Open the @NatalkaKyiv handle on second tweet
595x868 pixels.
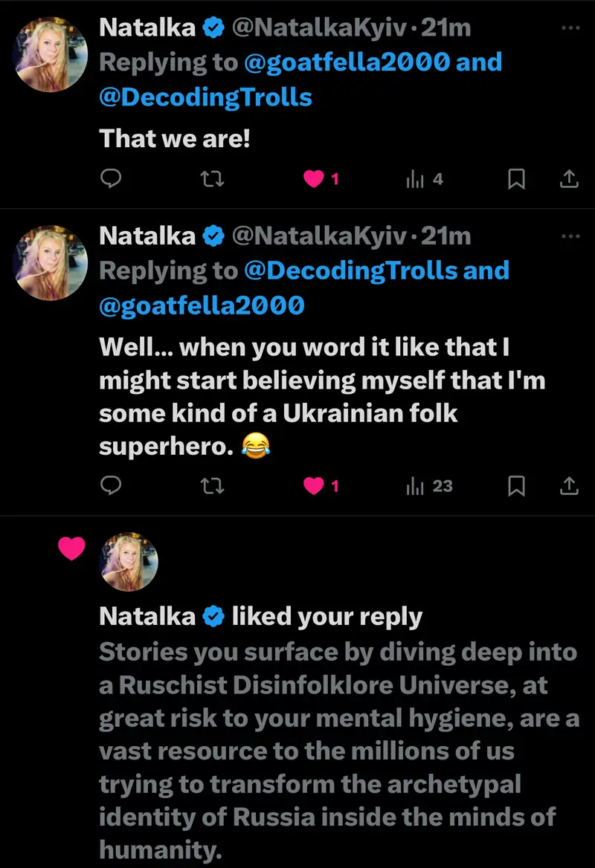[319, 236]
